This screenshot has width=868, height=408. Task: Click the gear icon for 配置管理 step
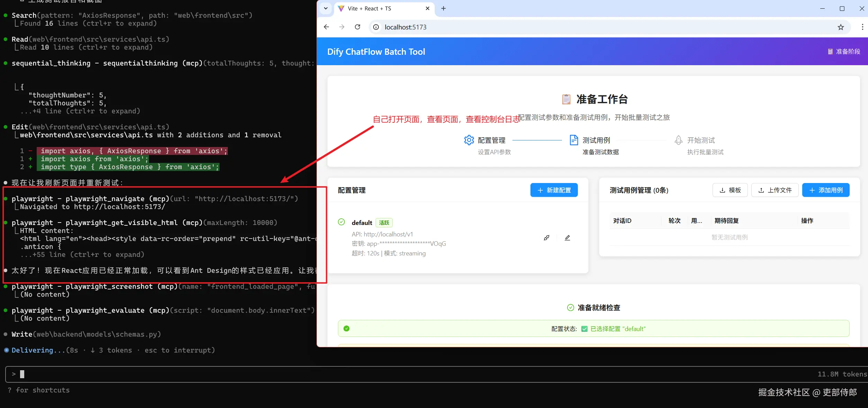pos(469,140)
